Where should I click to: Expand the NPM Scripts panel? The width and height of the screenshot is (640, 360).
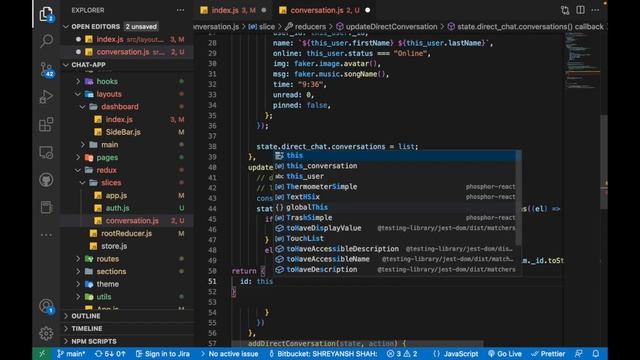tap(94, 341)
